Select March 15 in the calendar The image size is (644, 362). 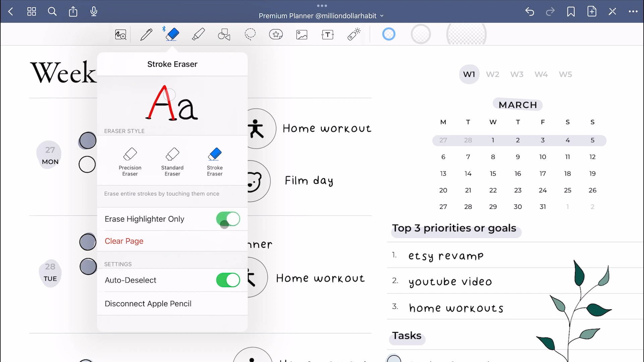click(x=493, y=174)
